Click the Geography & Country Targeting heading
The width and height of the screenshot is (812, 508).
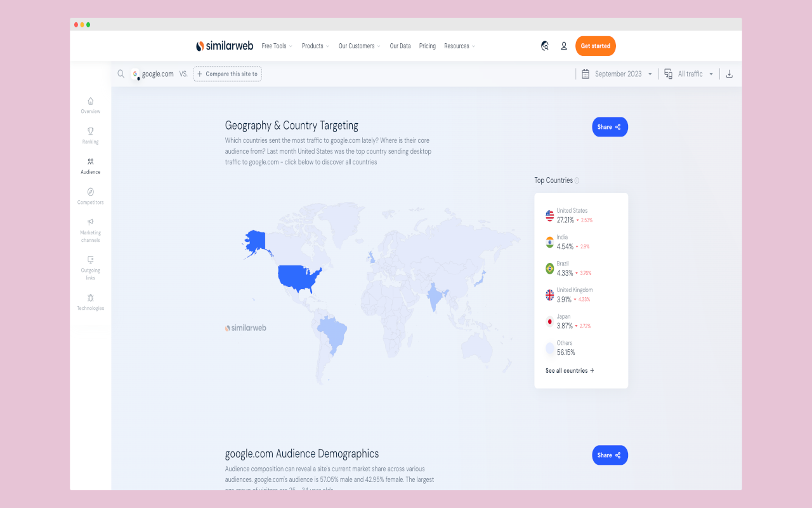(x=292, y=126)
